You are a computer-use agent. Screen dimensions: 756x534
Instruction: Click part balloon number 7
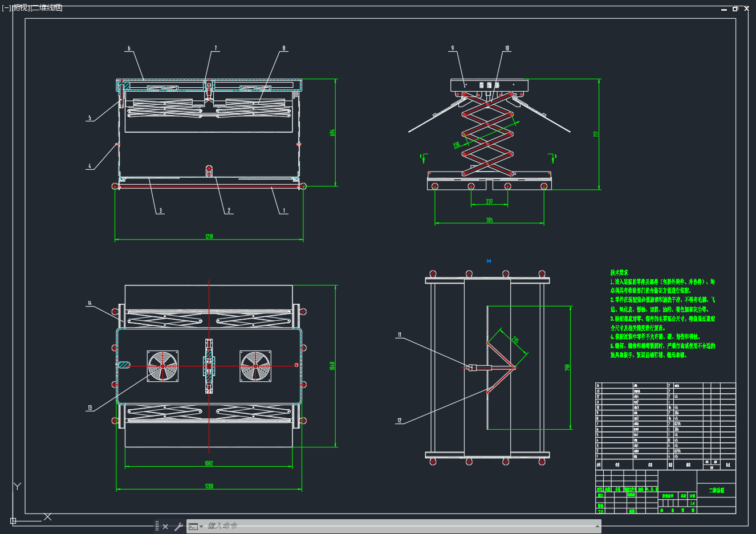(216, 48)
